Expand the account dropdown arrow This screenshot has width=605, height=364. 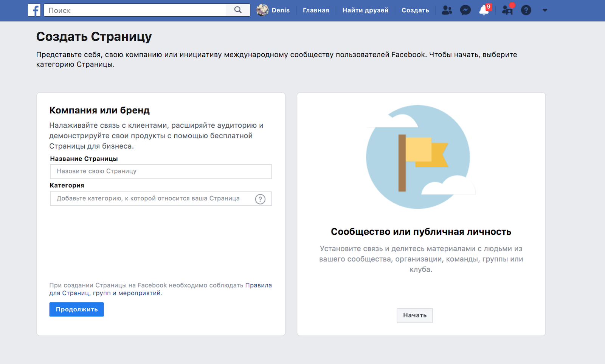click(545, 10)
